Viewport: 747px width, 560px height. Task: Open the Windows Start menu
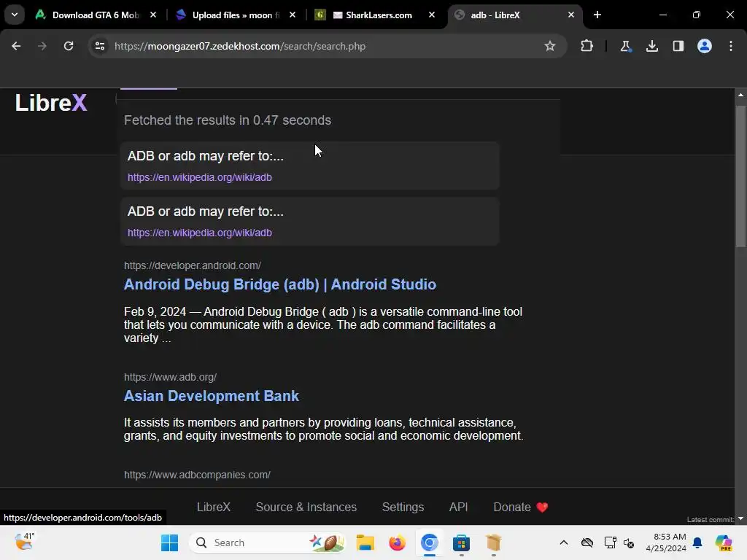pos(169,542)
